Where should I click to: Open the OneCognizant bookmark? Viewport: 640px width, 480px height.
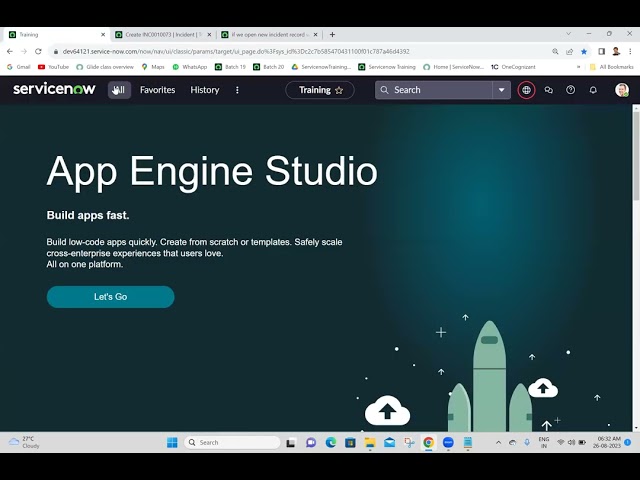[513, 67]
